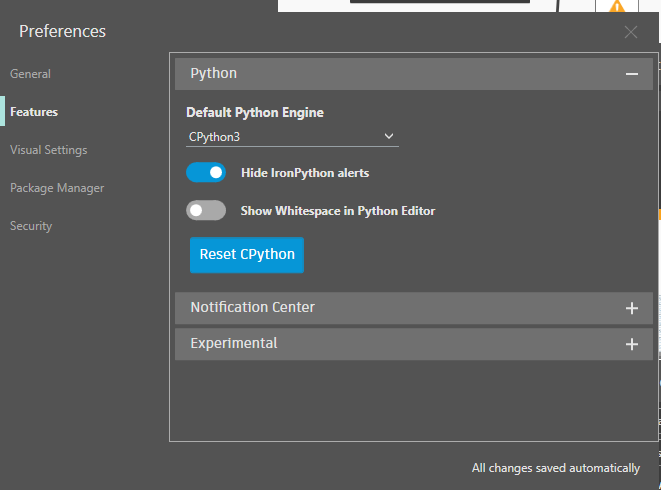Click the Reset CPython button
661x490 pixels.
pos(247,255)
